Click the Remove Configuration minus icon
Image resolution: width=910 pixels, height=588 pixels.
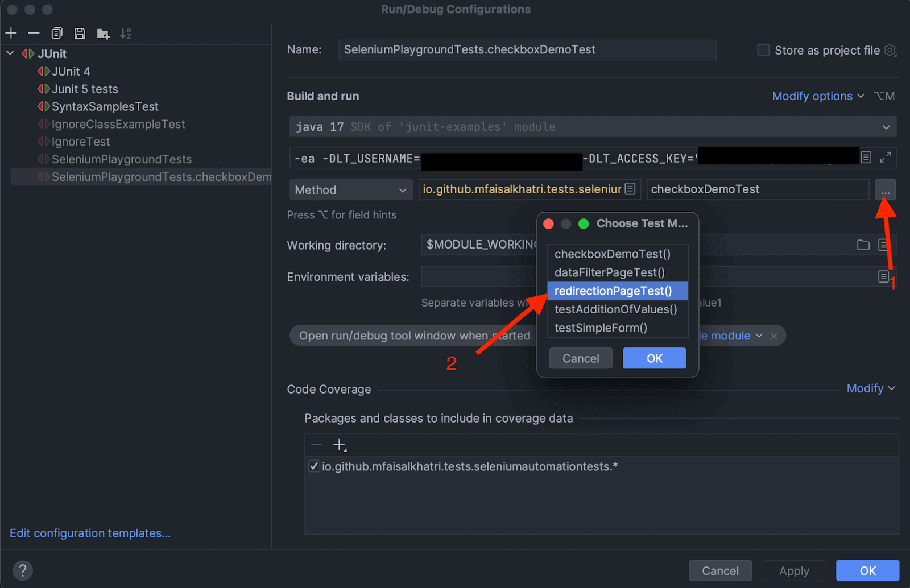[x=34, y=34]
